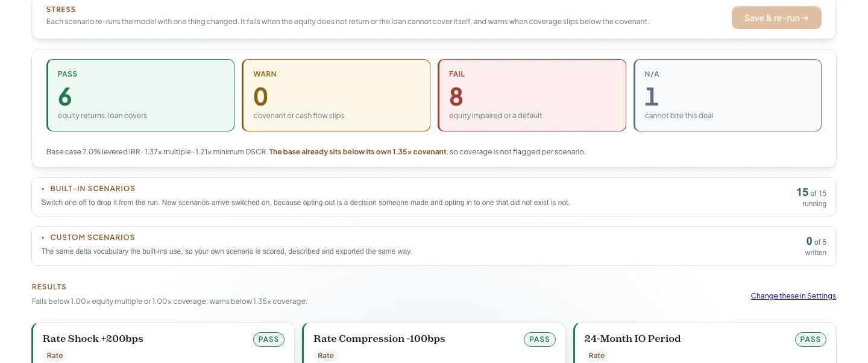Click the base case covenant warning text
Image resolution: width=868 pixels, height=363 pixels.
pyautogui.click(x=358, y=152)
